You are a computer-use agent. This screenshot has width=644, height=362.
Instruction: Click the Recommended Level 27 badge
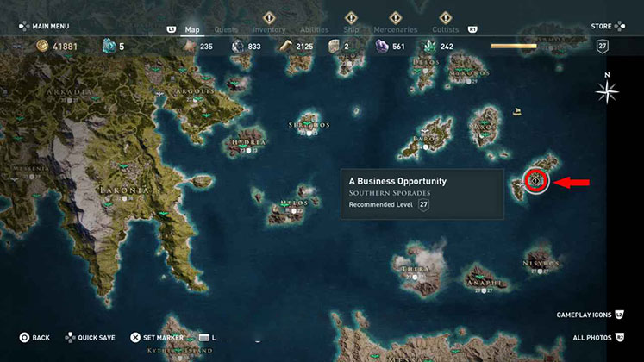[x=423, y=204]
